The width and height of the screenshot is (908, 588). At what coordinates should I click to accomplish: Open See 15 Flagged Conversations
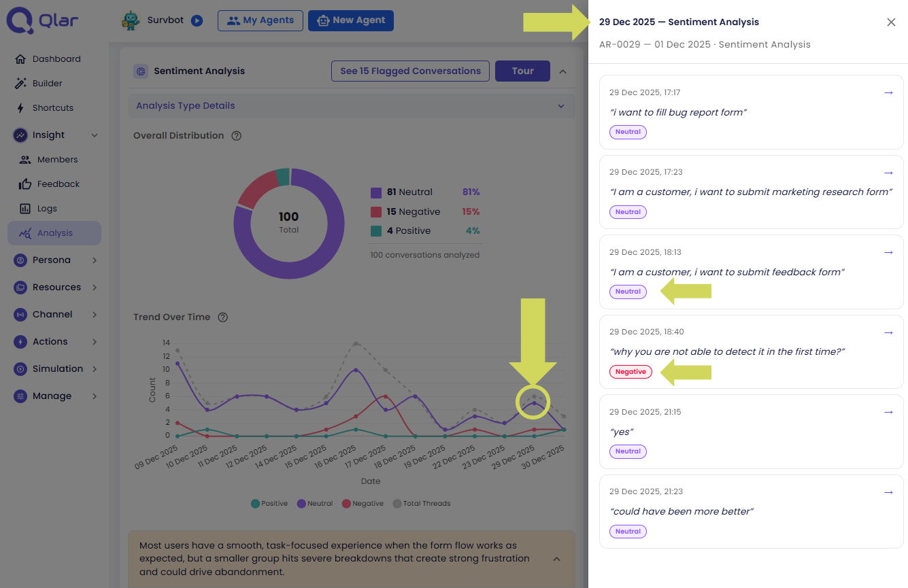tap(410, 71)
